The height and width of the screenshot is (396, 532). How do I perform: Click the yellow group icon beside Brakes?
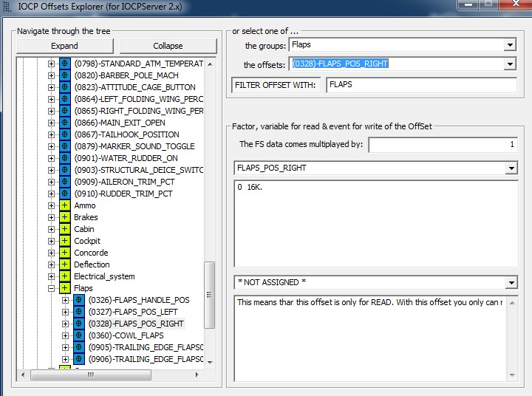[x=65, y=217]
